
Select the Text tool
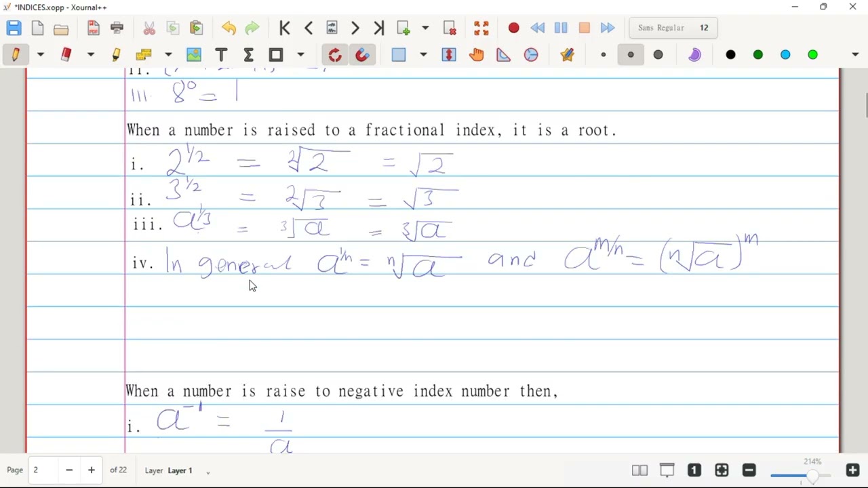point(221,55)
